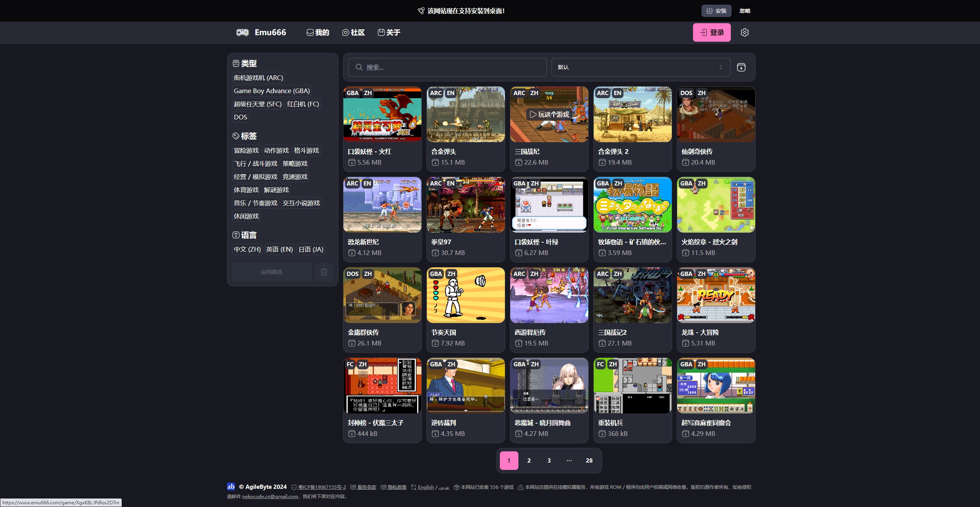This screenshot has height=507, width=980.
Task: Click the download icon beside sort dropdown
Action: pyautogui.click(x=741, y=67)
